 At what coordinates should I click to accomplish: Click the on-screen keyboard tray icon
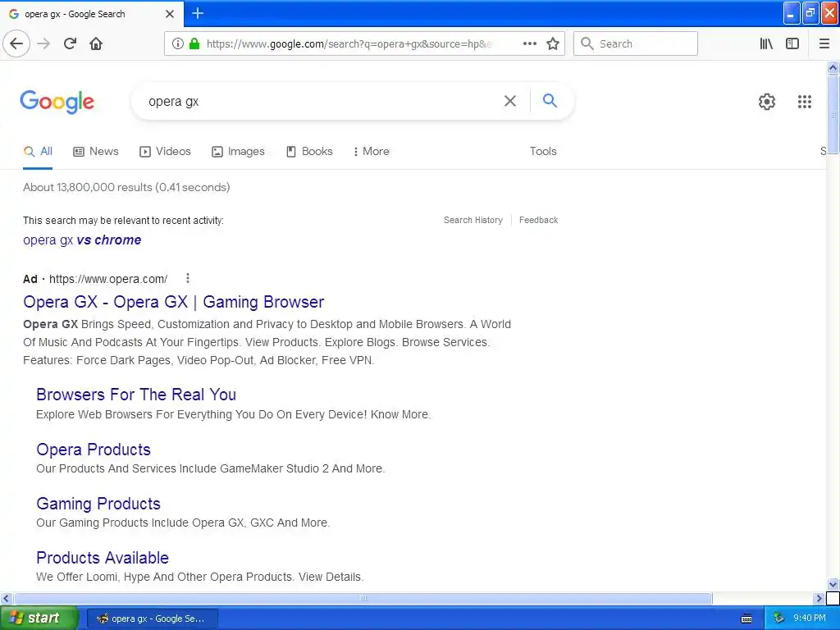pyautogui.click(x=746, y=619)
